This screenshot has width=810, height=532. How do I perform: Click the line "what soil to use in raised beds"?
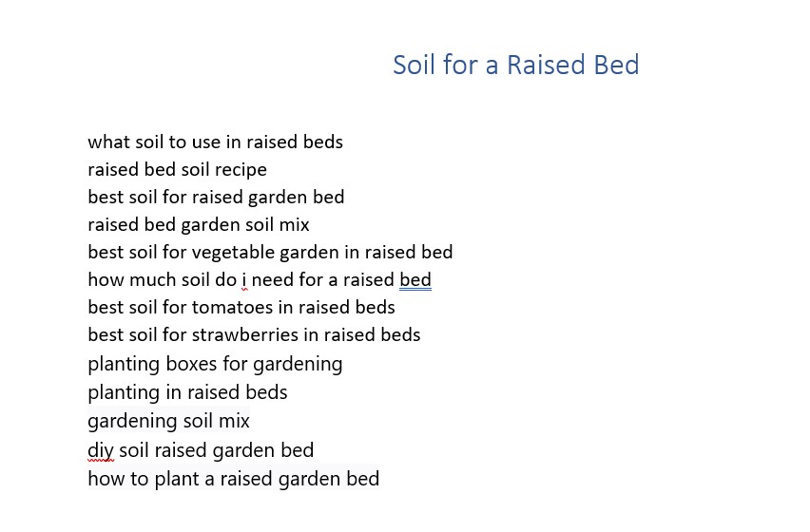216,142
